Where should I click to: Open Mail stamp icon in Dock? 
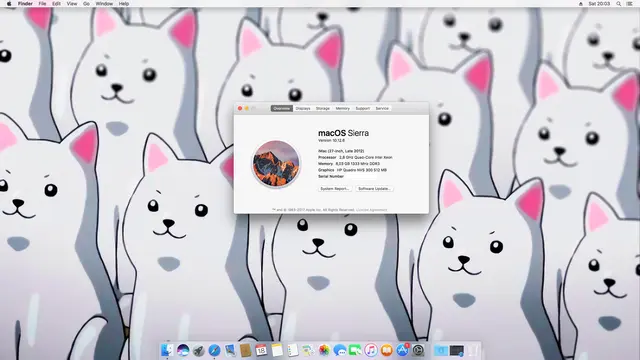pyautogui.click(x=230, y=350)
